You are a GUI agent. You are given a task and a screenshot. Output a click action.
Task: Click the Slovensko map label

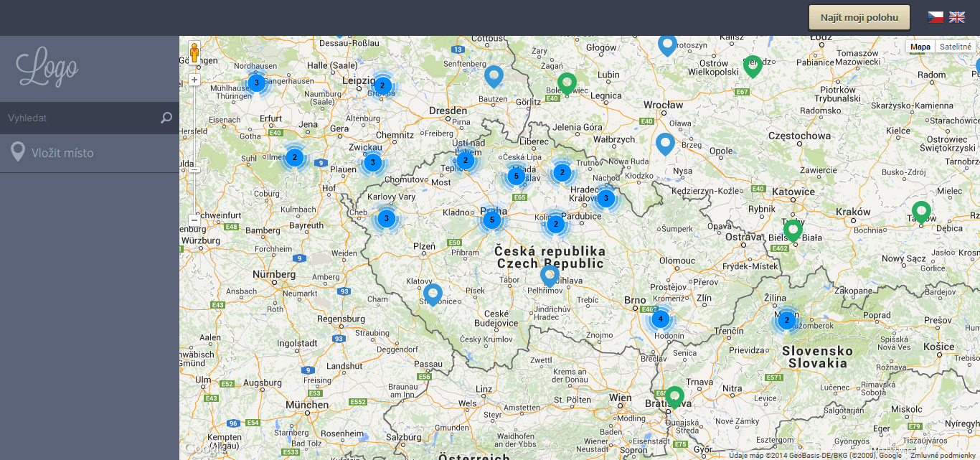pos(817,351)
